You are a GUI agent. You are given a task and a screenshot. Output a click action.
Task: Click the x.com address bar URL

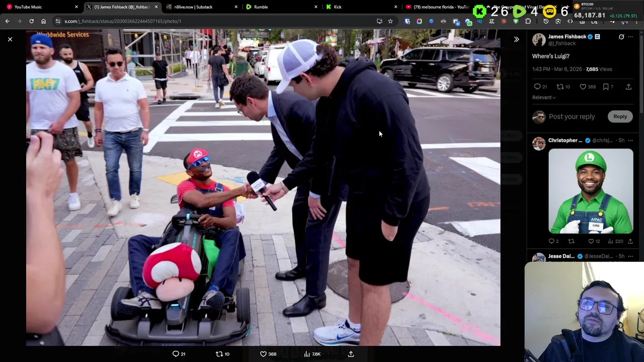click(123, 21)
